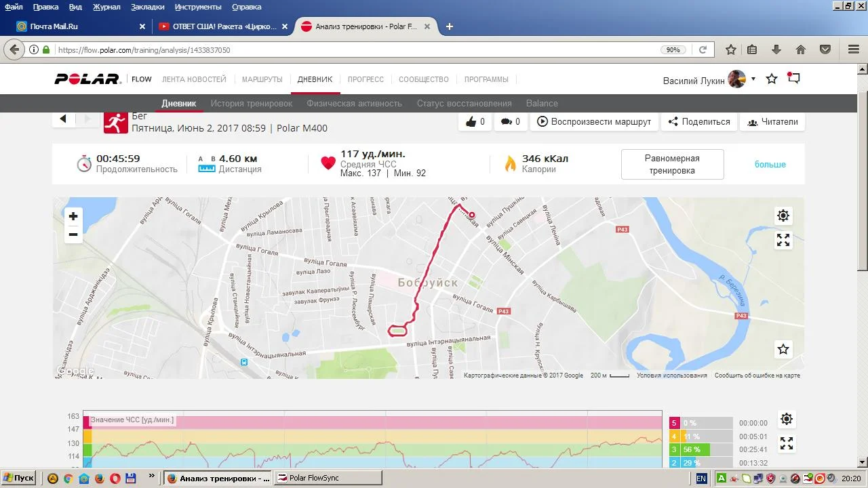Screen dimensions: 868x488
Task: Zoom in on the route map
Action: 73,216
